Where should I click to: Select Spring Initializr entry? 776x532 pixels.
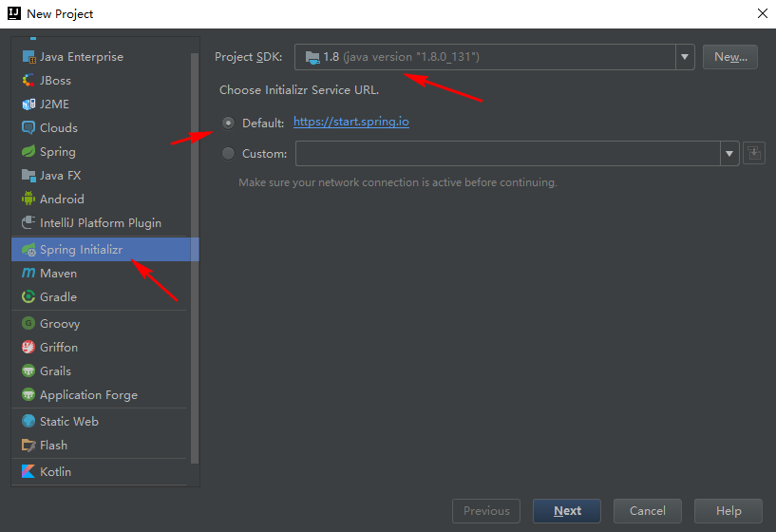pos(104,250)
